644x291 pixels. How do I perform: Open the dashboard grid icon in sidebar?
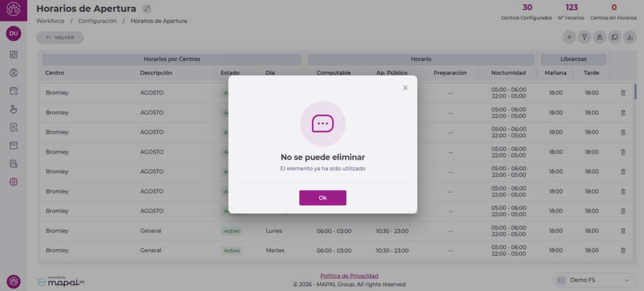click(14, 55)
